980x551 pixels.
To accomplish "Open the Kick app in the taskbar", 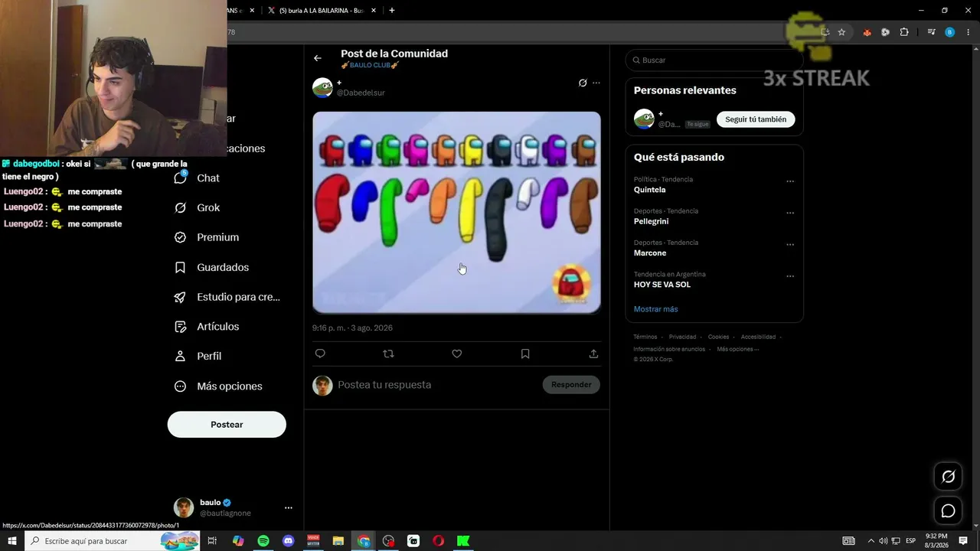I will (463, 541).
